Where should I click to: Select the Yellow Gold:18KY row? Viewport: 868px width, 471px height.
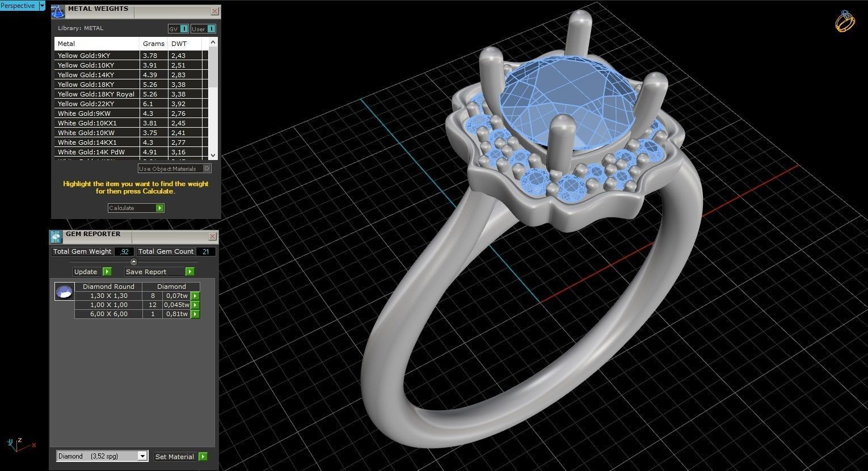(x=132, y=85)
